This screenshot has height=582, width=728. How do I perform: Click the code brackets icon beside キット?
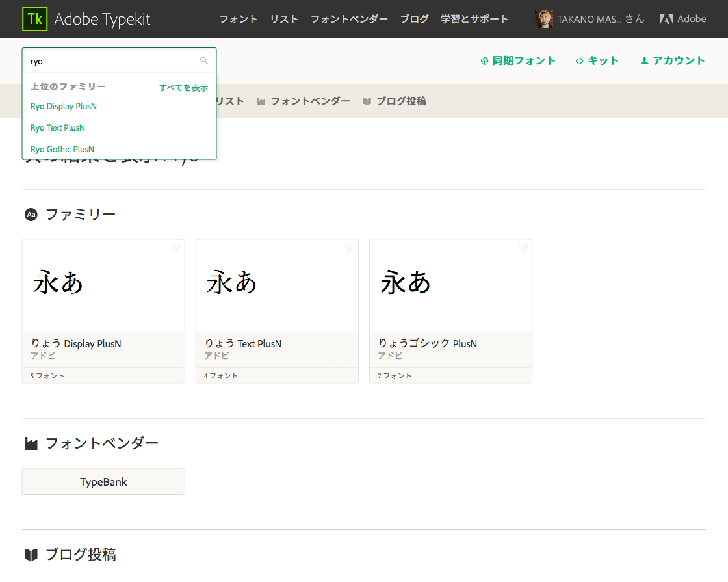point(579,61)
